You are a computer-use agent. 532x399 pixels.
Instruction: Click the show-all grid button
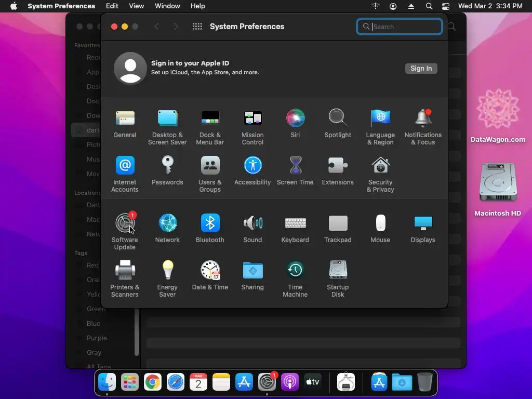197,26
